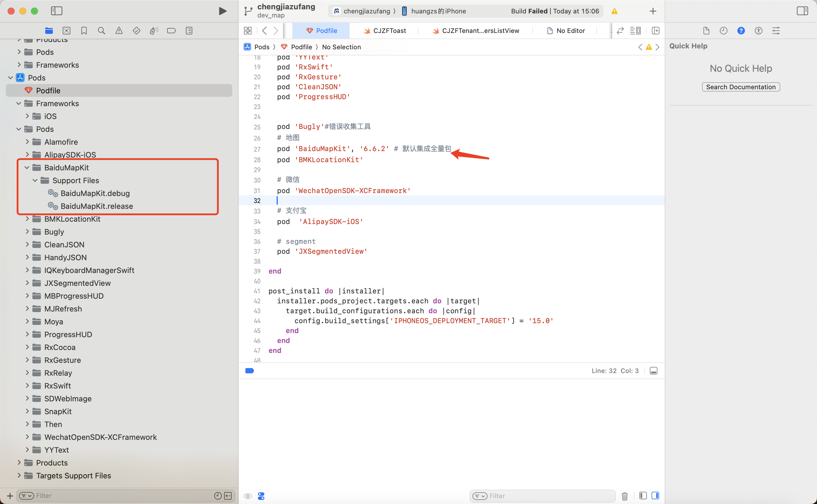This screenshot has height=504, width=817.
Task: Switch to the Podfile tab
Action: (321, 31)
